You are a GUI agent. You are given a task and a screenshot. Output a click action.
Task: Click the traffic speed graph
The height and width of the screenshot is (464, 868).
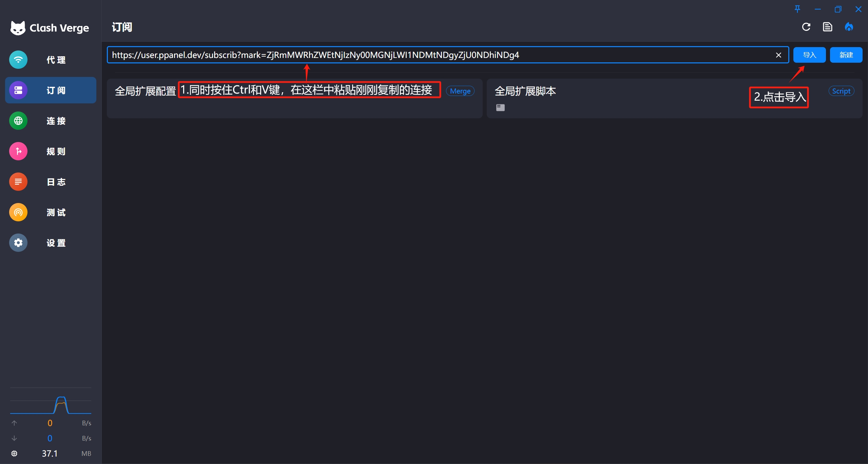pyautogui.click(x=51, y=405)
